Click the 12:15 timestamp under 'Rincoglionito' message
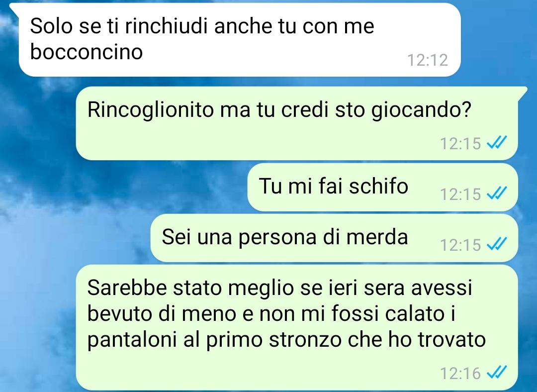Viewport: 537px width, 392px height. point(460,143)
